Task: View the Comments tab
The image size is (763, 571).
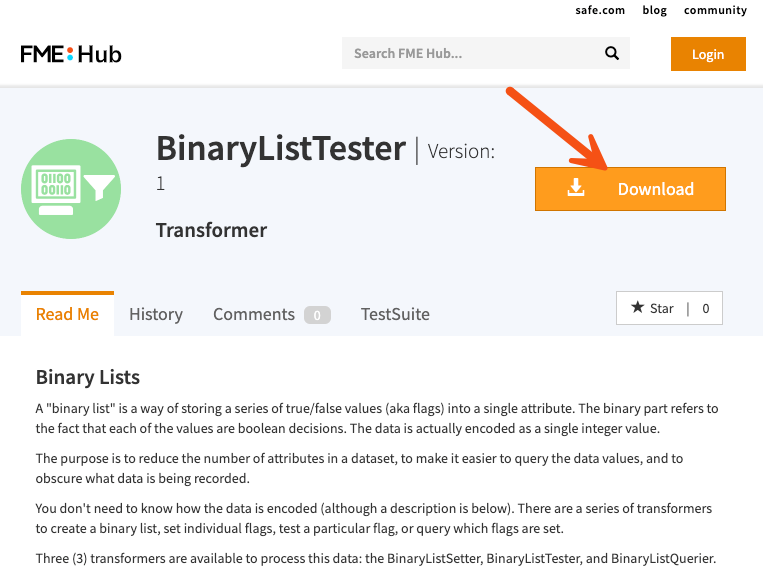Action: point(254,314)
